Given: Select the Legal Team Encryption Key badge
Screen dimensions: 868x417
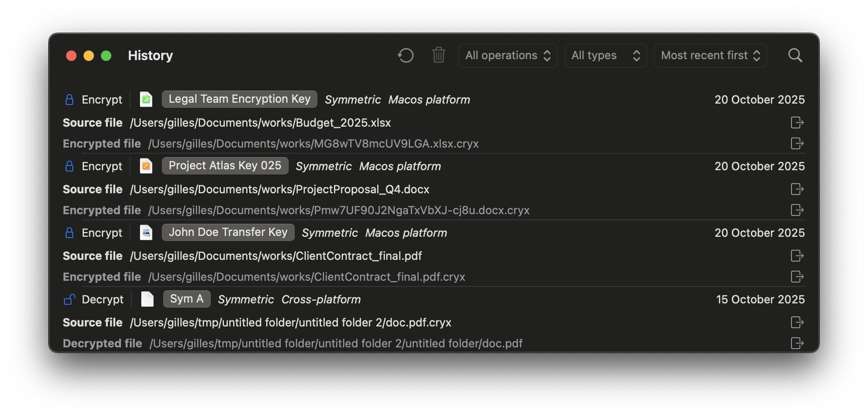Looking at the screenshot, I should pos(239,99).
